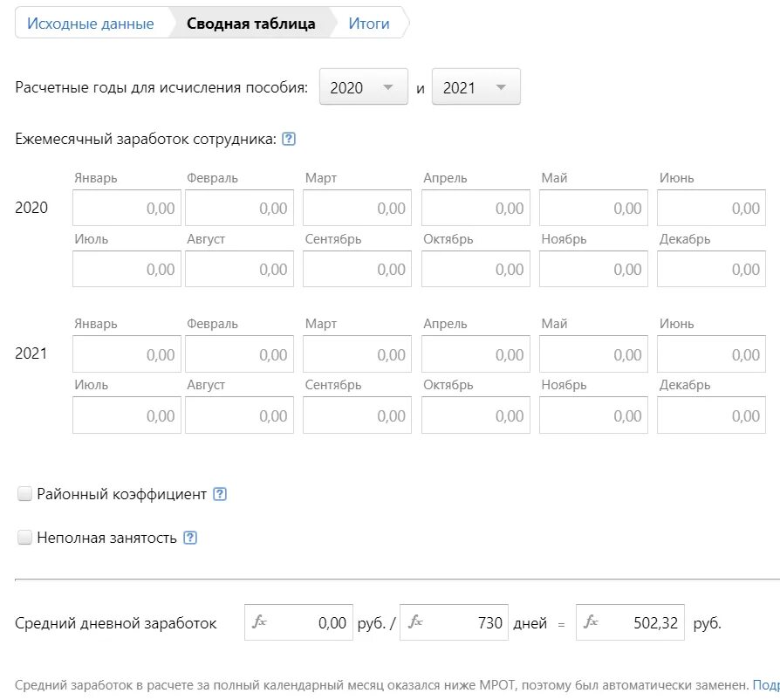
Task: Click the January 2020 earnings field
Action: click(x=127, y=209)
